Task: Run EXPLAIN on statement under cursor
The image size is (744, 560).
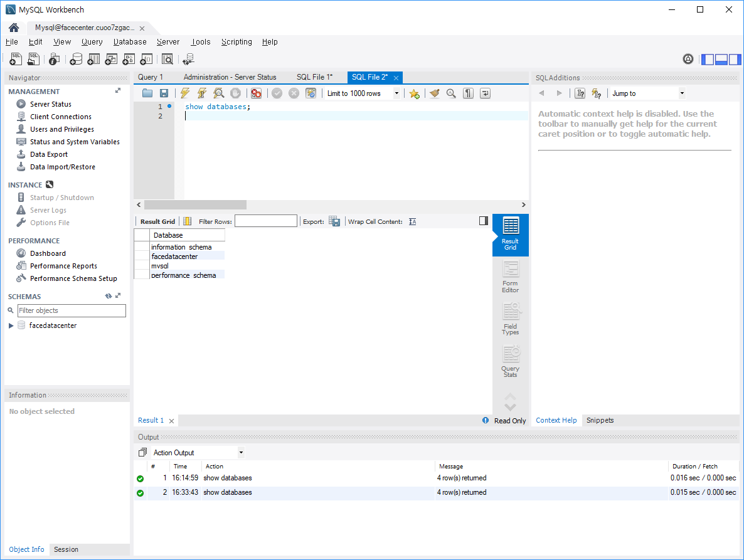Action: click(219, 93)
